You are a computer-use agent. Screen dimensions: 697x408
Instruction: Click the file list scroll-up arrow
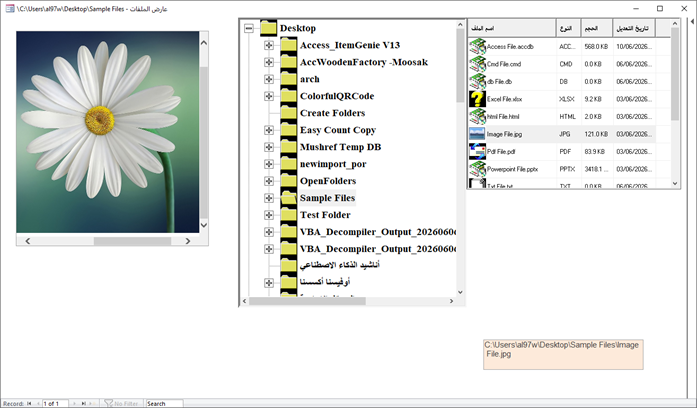[x=675, y=24]
